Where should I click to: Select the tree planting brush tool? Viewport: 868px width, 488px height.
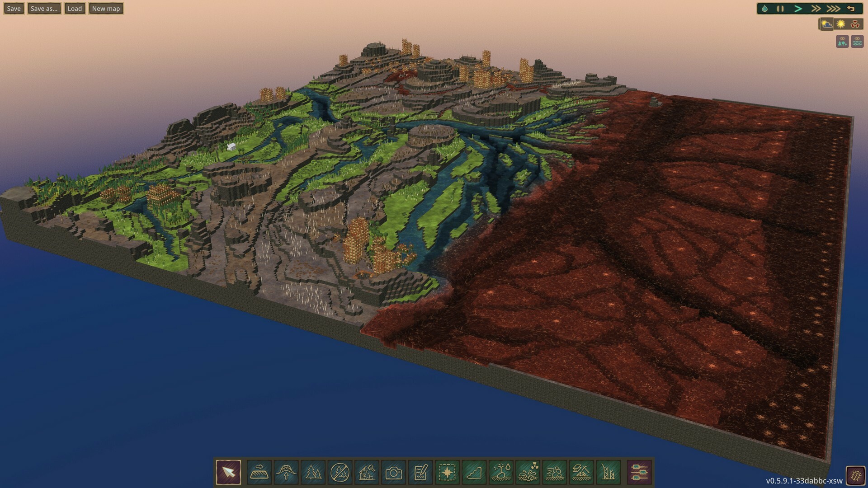[313, 473]
